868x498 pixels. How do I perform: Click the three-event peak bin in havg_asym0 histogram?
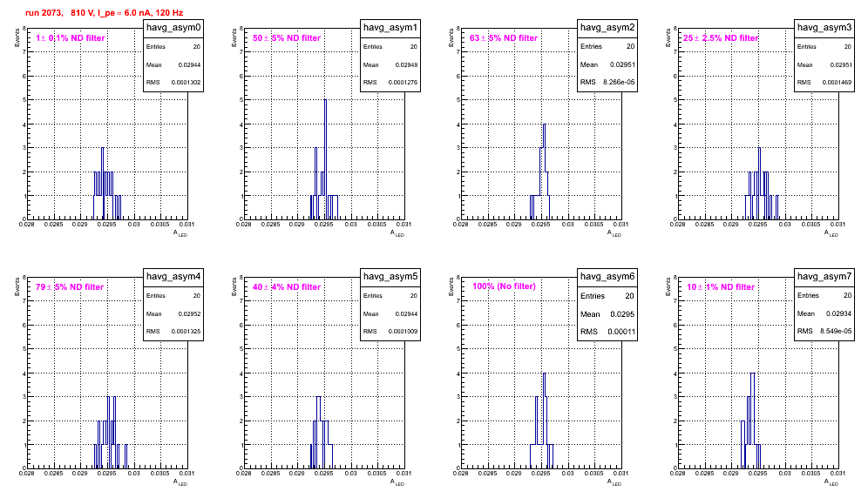click(x=103, y=184)
